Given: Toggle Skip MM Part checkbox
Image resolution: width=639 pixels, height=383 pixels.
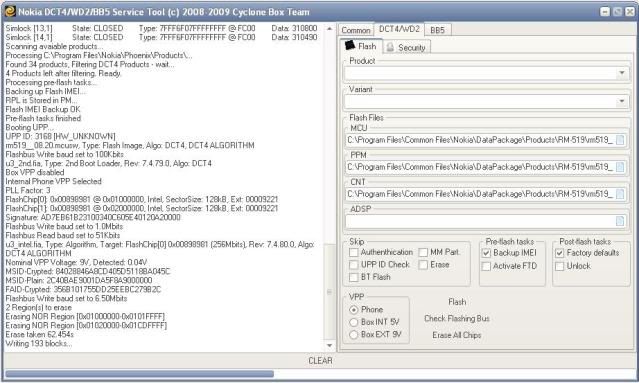Looking at the screenshot, I should coord(423,253).
